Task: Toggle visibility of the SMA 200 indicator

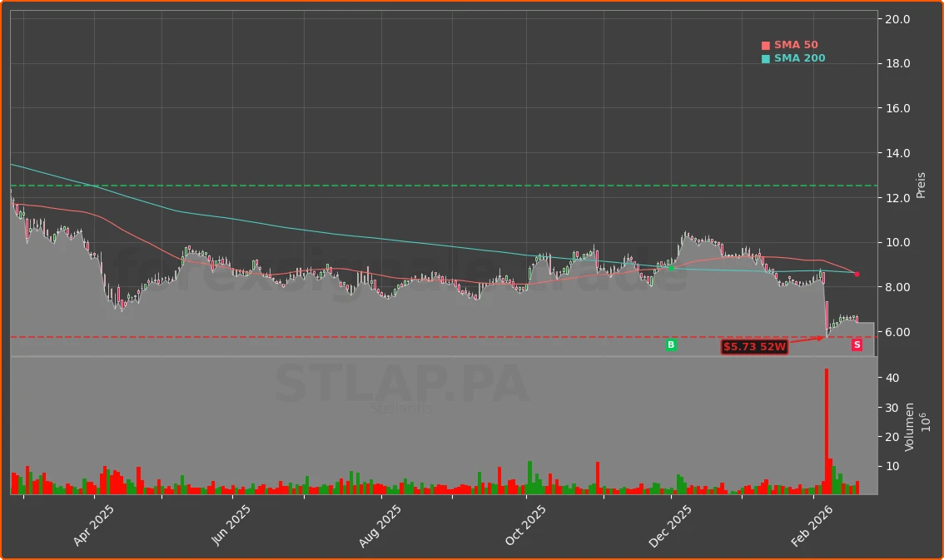Action: 794,57
